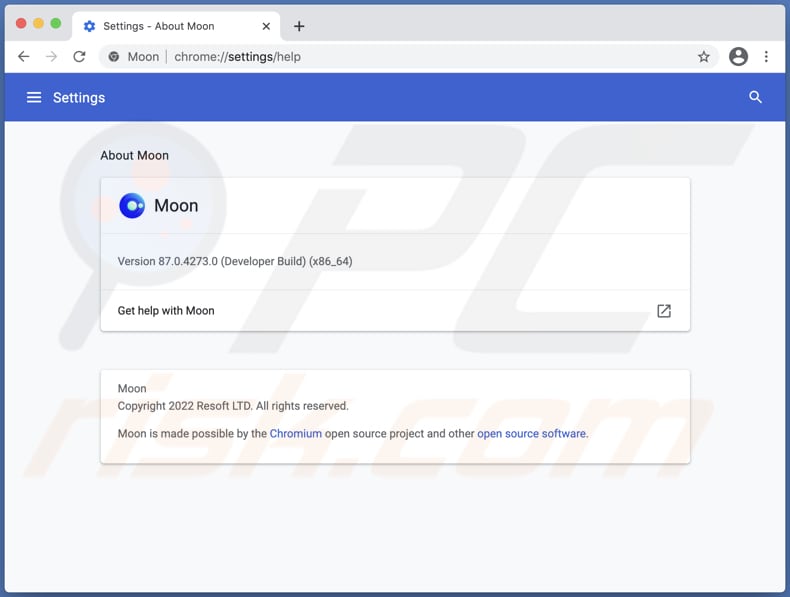Click the Copyright 2022 Resoft LTD text
790x597 pixels.
coord(233,406)
